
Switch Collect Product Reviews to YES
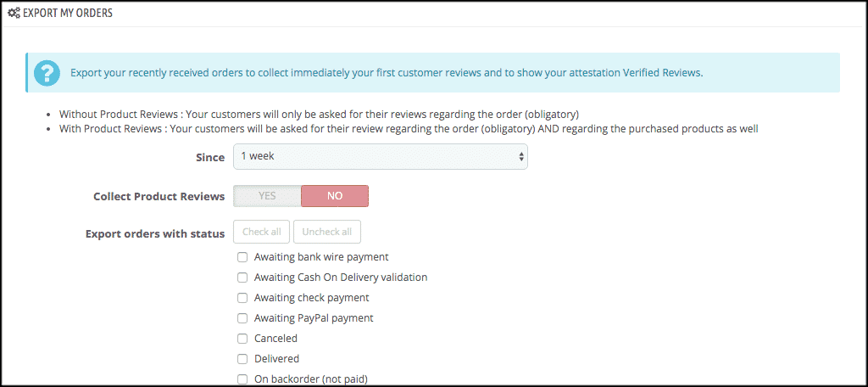coord(267,196)
